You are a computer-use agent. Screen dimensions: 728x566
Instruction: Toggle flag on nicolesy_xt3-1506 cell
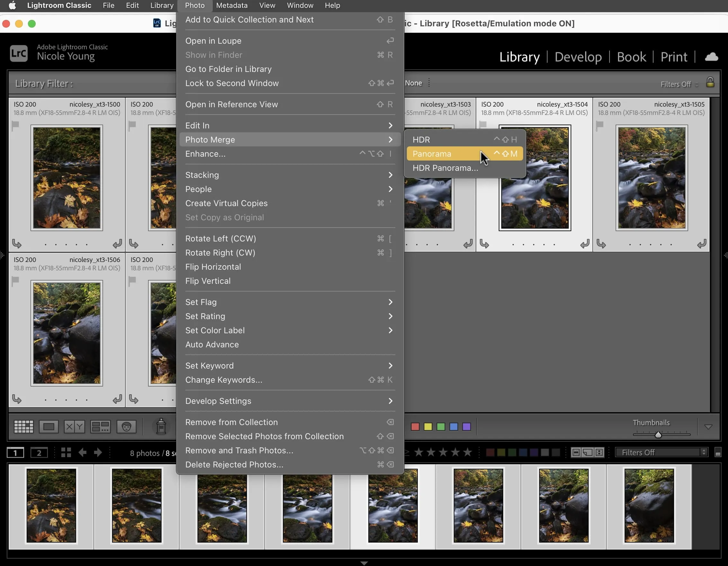pyautogui.click(x=15, y=281)
